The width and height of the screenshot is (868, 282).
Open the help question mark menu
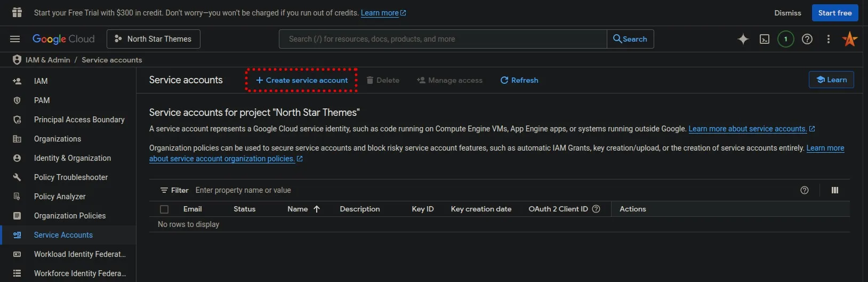[807, 39]
